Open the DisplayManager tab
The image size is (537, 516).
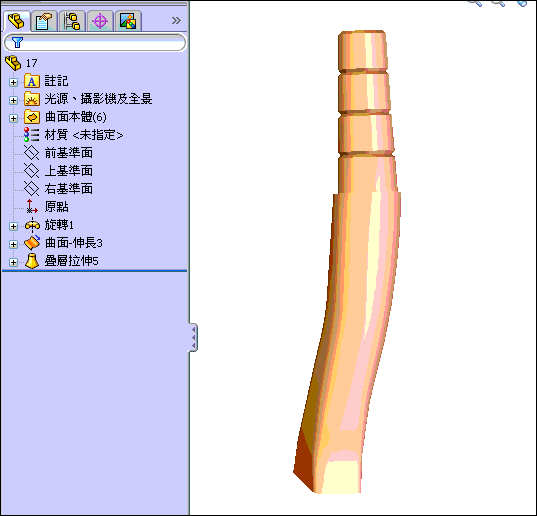point(128,21)
